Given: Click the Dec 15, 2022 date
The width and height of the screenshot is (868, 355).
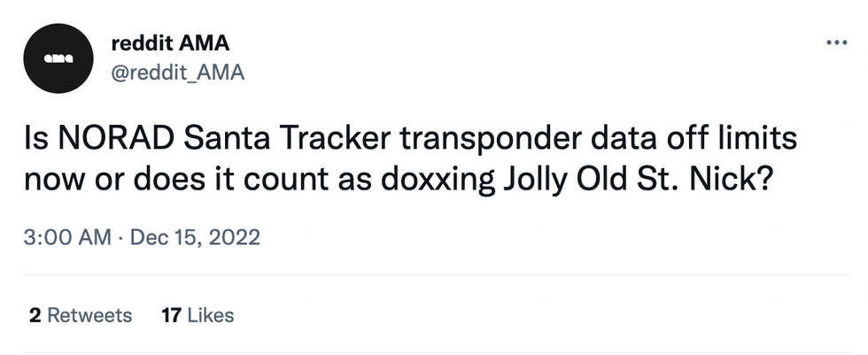Looking at the screenshot, I should (x=195, y=237).
